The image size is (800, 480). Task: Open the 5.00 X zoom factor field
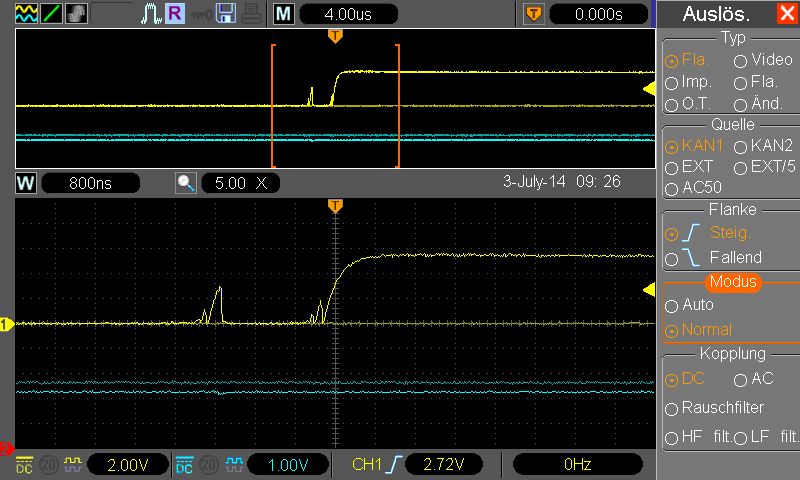(241, 183)
